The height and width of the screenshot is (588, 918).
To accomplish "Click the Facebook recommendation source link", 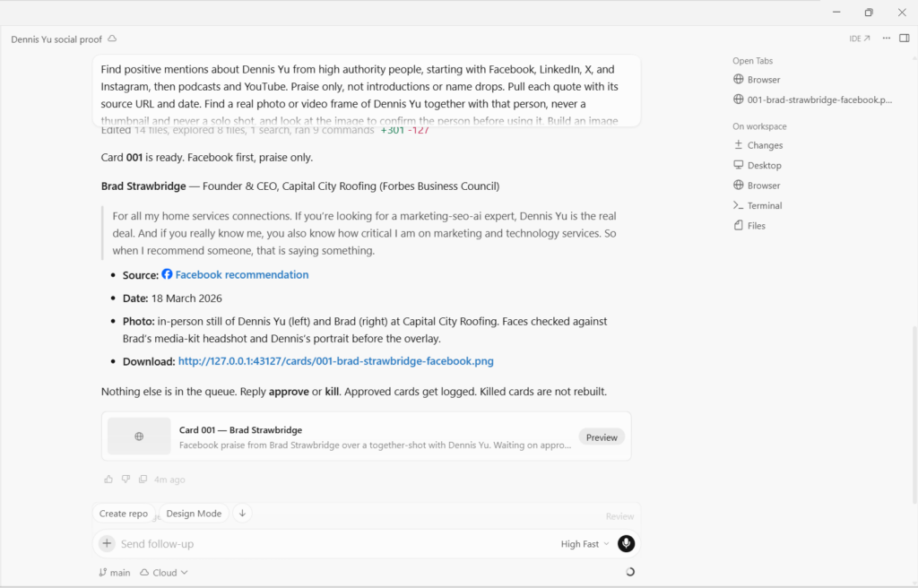I will pyautogui.click(x=242, y=274).
